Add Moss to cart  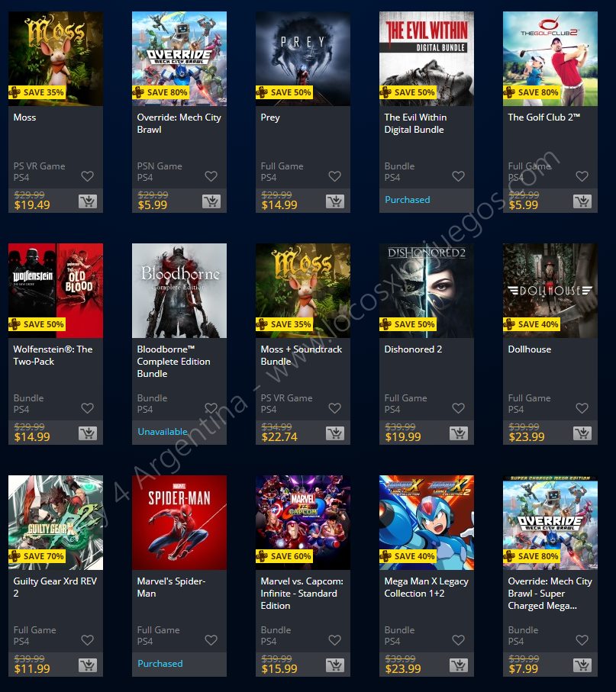(88, 201)
